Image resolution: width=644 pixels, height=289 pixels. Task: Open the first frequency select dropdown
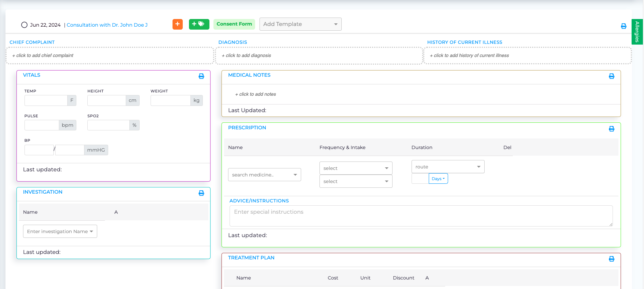click(x=356, y=168)
